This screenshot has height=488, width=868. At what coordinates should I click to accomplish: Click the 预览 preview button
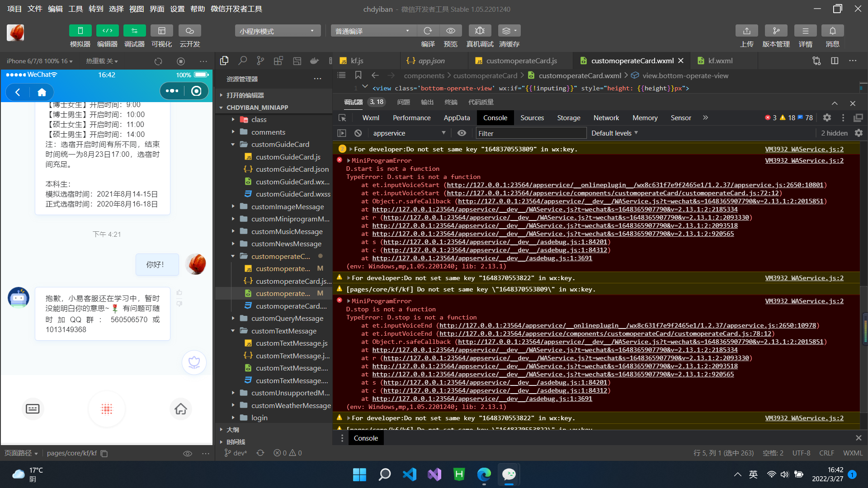pos(451,31)
